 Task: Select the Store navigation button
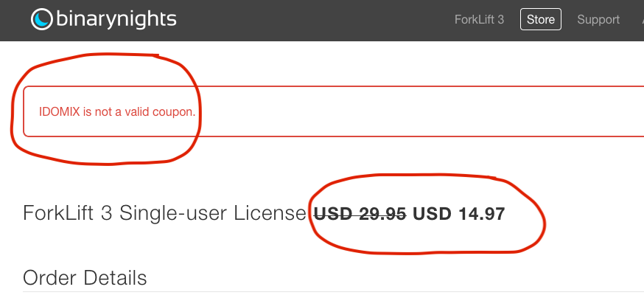[x=541, y=19]
